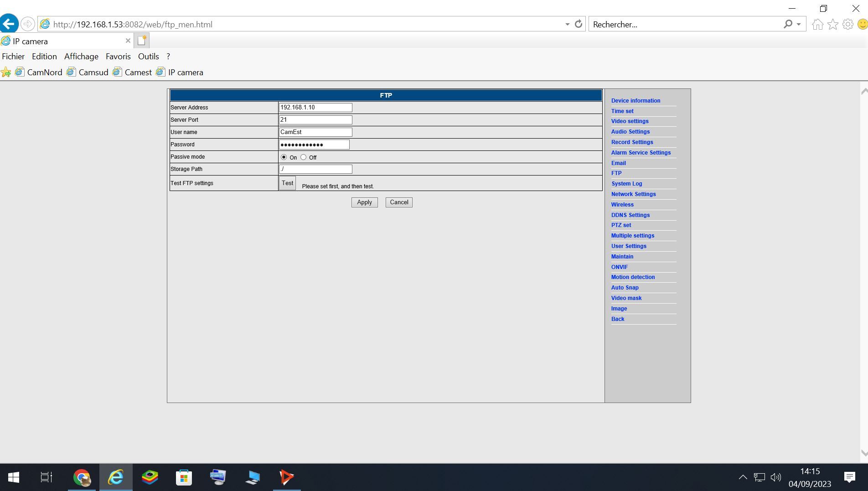Click the Password input field
The width and height of the screenshot is (868, 491).
314,145
